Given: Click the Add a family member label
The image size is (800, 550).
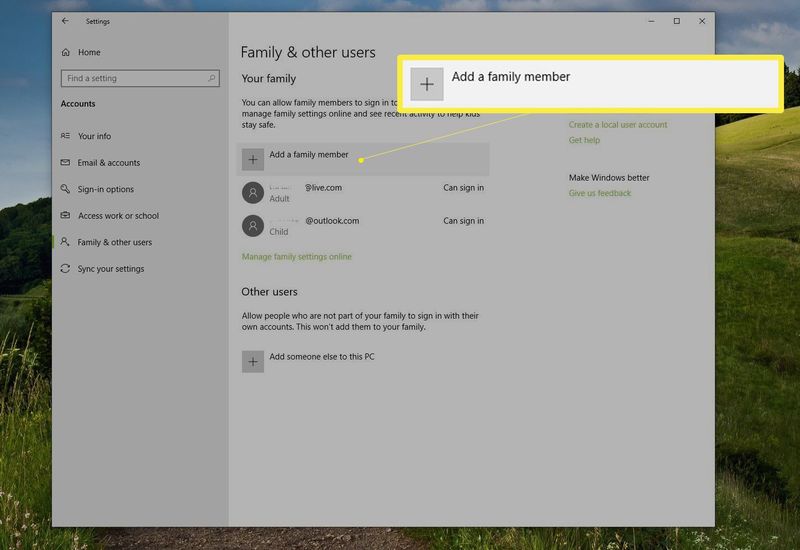Looking at the screenshot, I should pos(309,155).
